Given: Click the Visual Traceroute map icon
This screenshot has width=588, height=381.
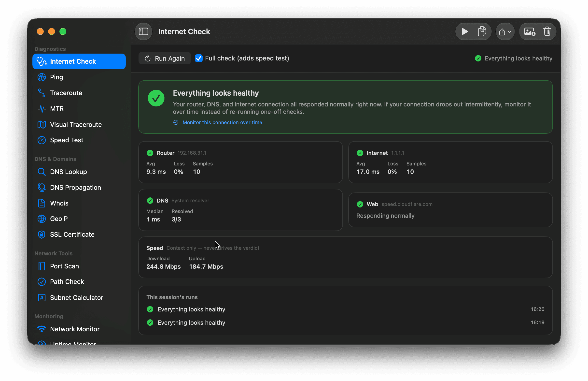Looking at the screenshot, I should [x=42, y=124].
